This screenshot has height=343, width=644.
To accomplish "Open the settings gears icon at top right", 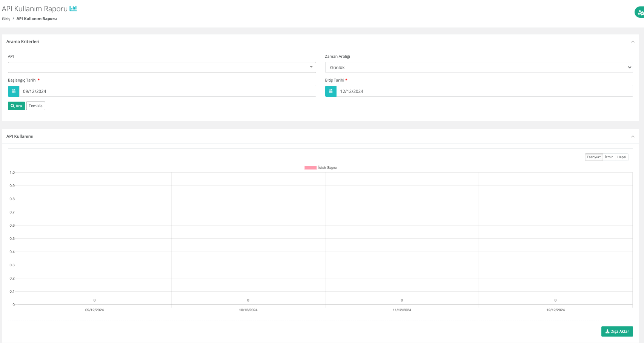I will 639,12.
